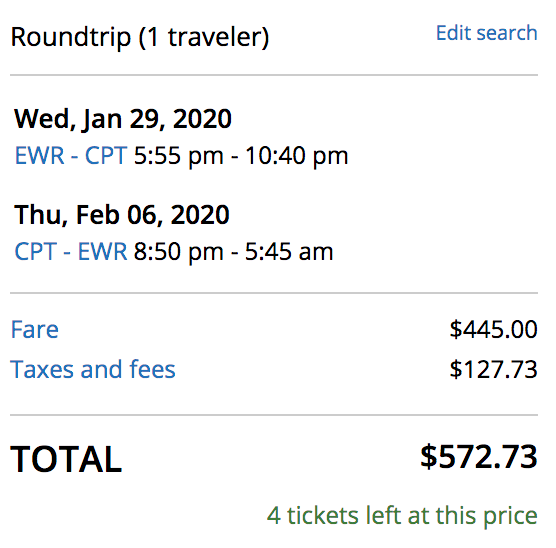Click CPT airport code under Feb 06 date
The image size is (556, 548).
click(35, 251)
